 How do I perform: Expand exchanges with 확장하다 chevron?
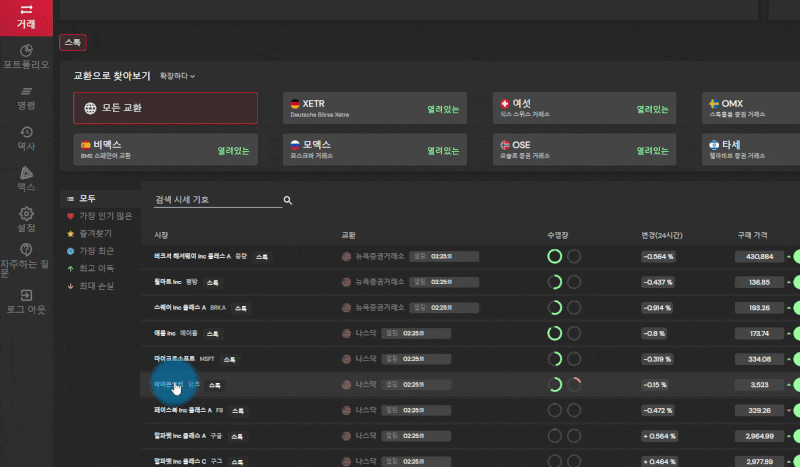point(177,76)
